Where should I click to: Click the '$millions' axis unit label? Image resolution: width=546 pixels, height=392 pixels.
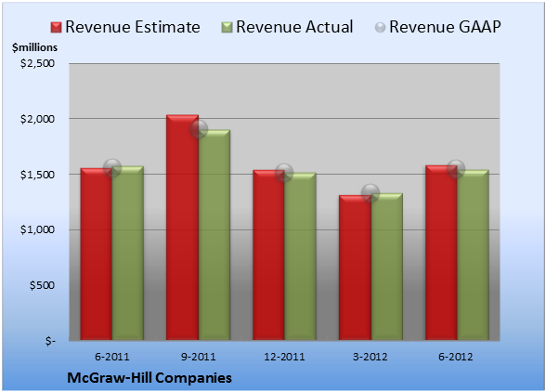coord(34,47)
